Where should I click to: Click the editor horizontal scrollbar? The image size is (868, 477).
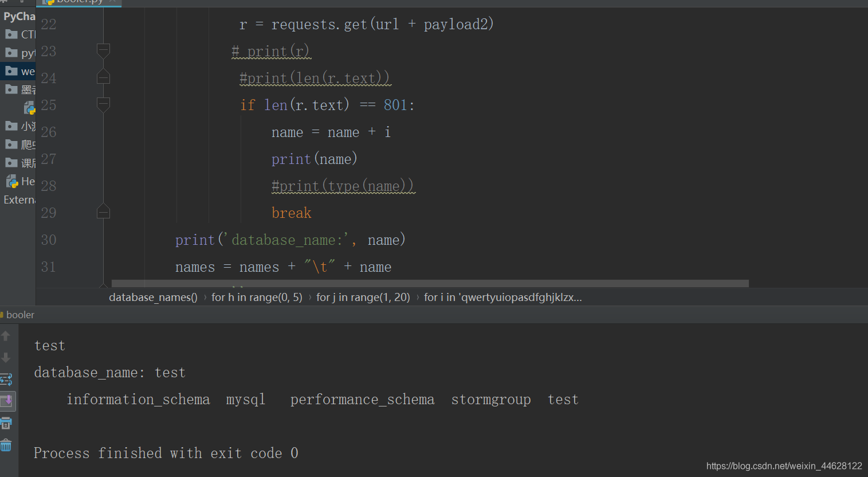click(430, 283)
